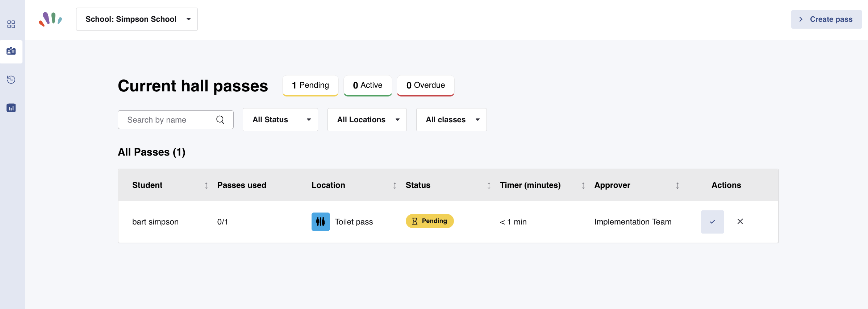Filter by 0 Active passes
Viewport: 868px width, 309px height.
point(368,86)
